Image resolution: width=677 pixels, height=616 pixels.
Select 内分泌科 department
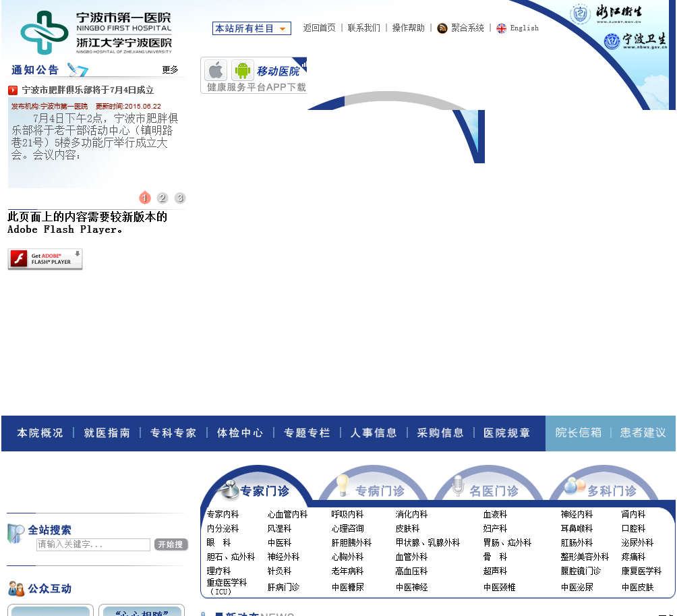[223, 529]
